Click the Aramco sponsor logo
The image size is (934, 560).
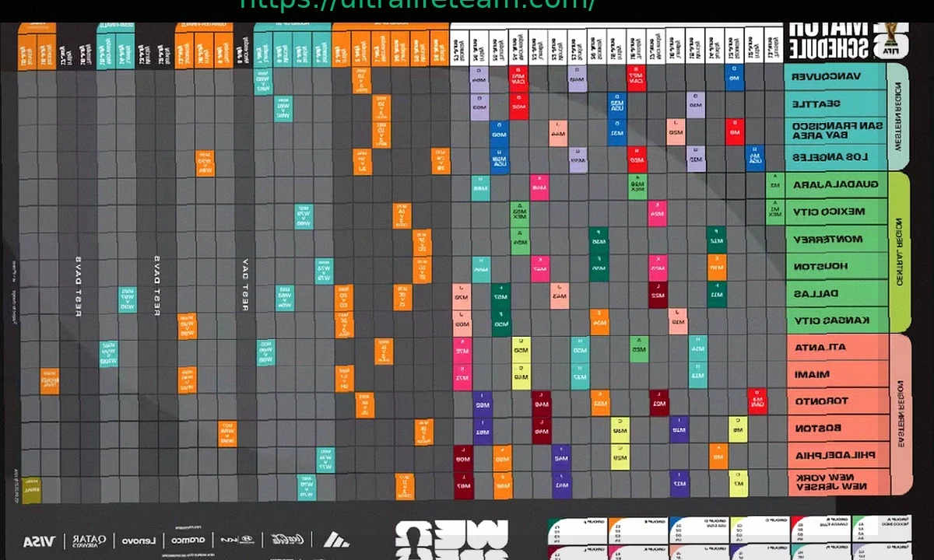[187, 541]
